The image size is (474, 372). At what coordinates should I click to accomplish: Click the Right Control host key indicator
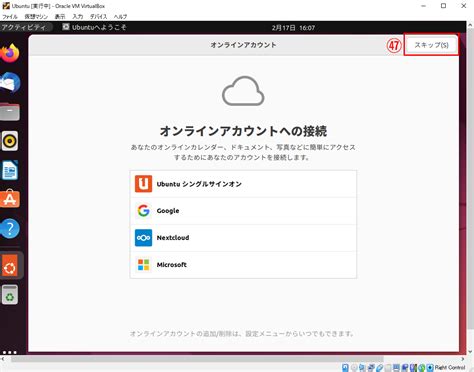tap(450, 367)
